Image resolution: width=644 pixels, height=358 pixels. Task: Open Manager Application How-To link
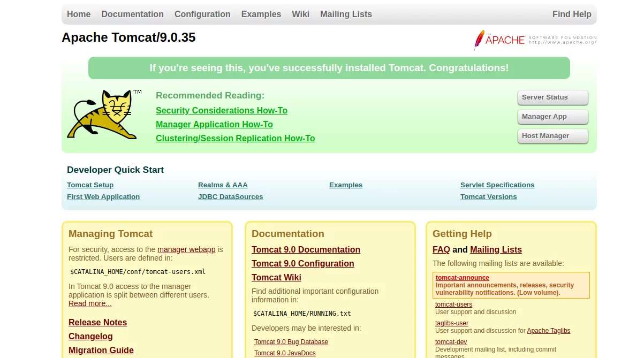click(214, 125)
